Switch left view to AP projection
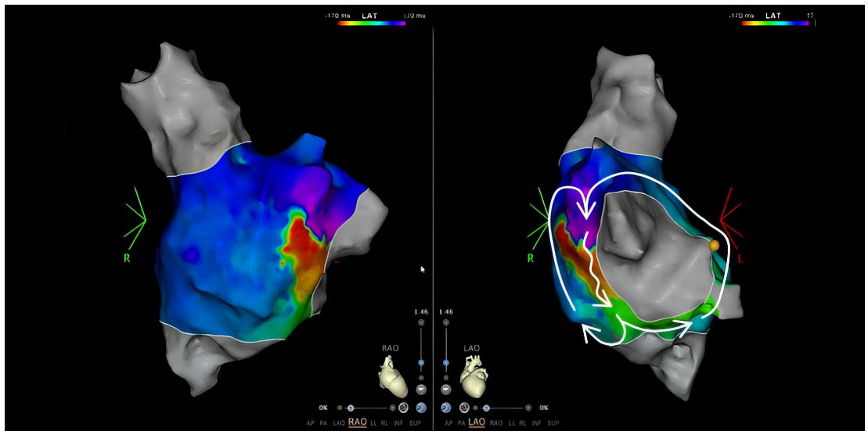Image resolution: width=868 pixels, height=435 pixels. 314,422
